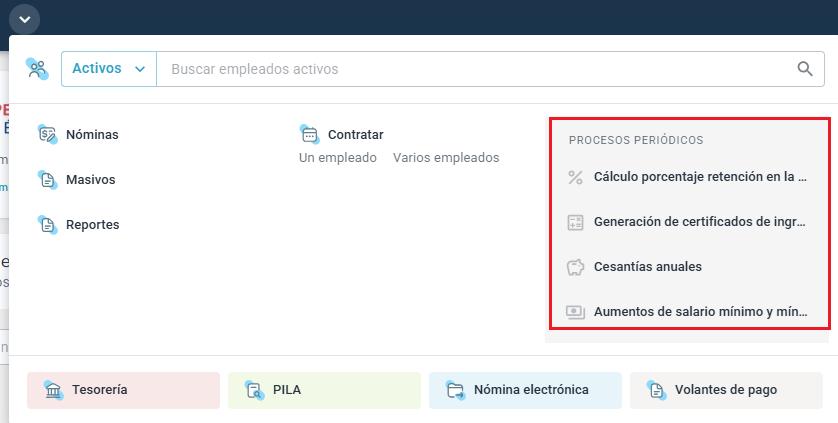Select Aumentos de salario mínimo option
The height and width of the screenshot is (423, 838).
point(699,311)
